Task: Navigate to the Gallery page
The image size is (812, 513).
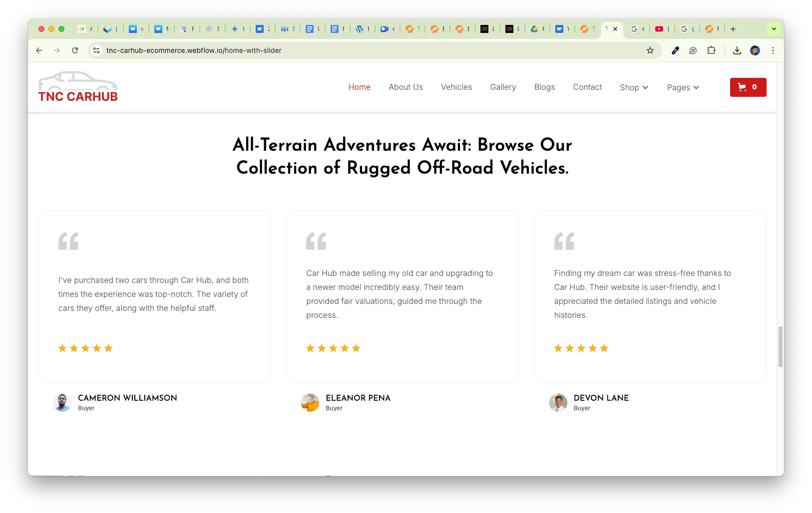Action: pos(503,87)
